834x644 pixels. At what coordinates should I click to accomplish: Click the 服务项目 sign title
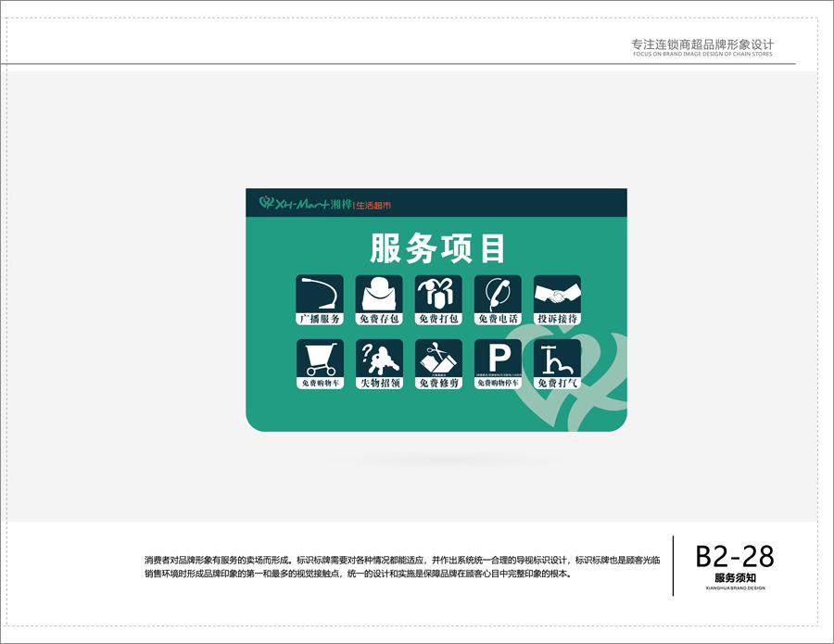pos(437,248)
